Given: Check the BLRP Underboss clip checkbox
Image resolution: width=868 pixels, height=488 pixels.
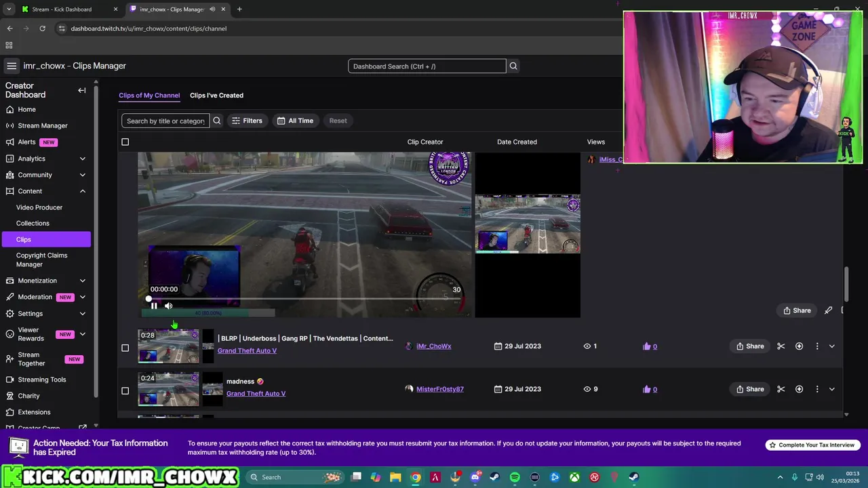Looking at the screenshot, I should tap(125, 348).
